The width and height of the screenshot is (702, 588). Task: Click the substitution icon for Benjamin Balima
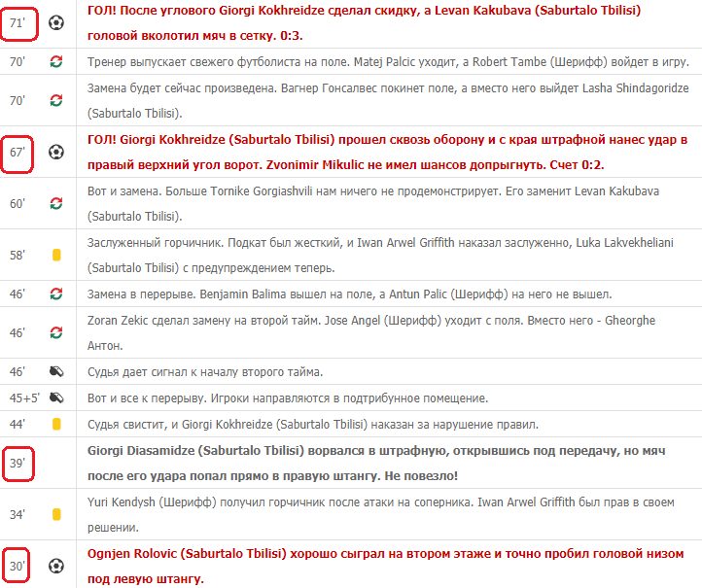pos(55,294)
